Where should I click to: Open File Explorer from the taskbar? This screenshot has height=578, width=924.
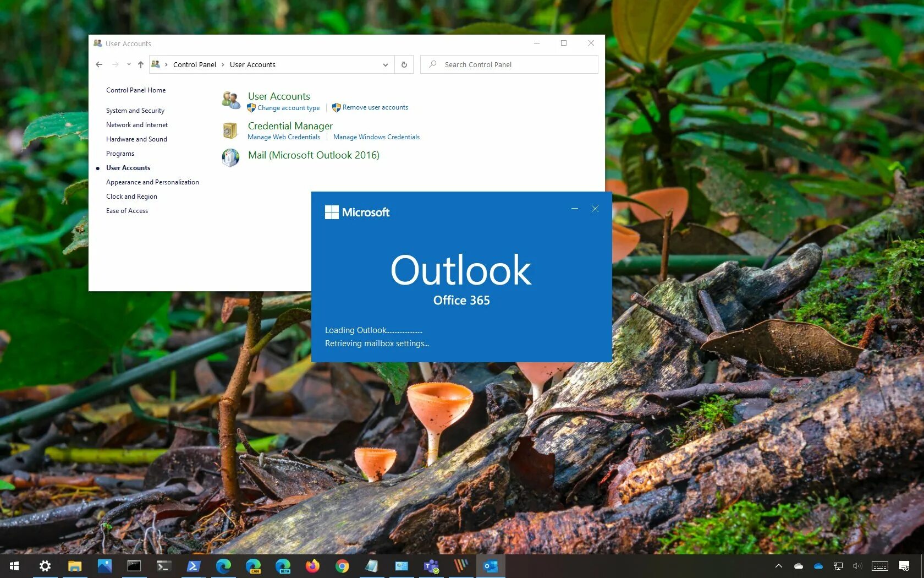75,566
